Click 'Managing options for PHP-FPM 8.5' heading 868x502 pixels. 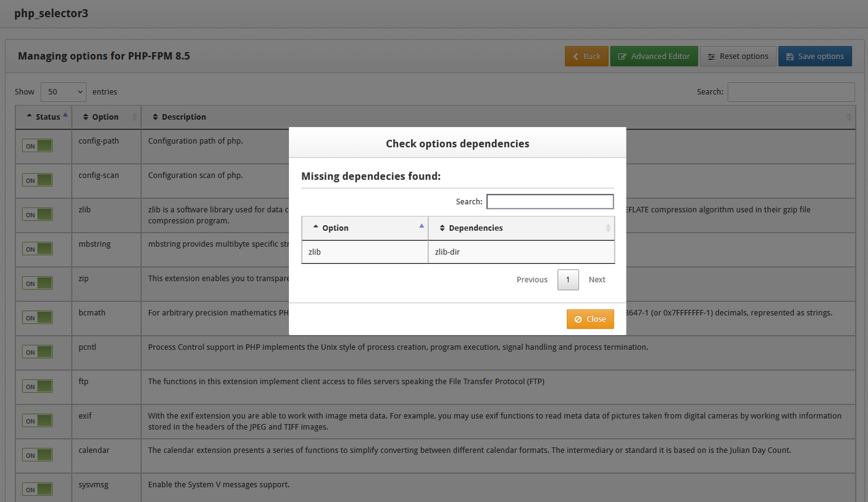(104, 56)
